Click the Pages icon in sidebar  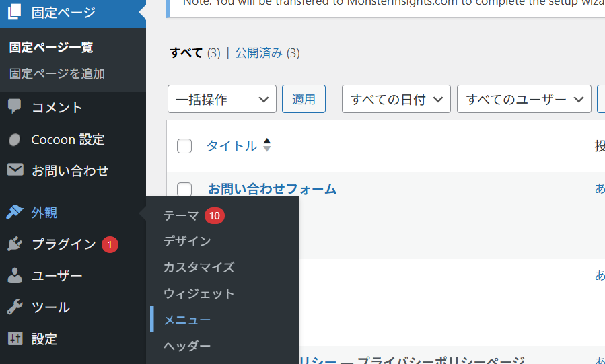(15, 12)
